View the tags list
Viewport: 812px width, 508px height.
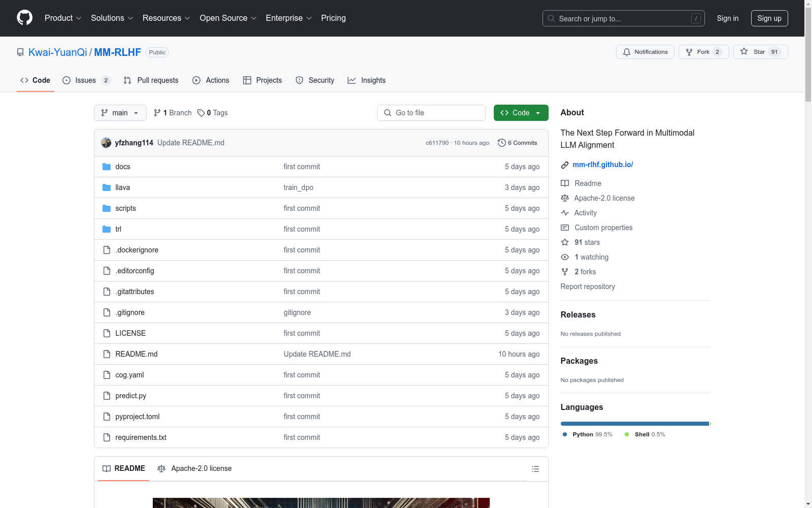[x=213, y=113]
